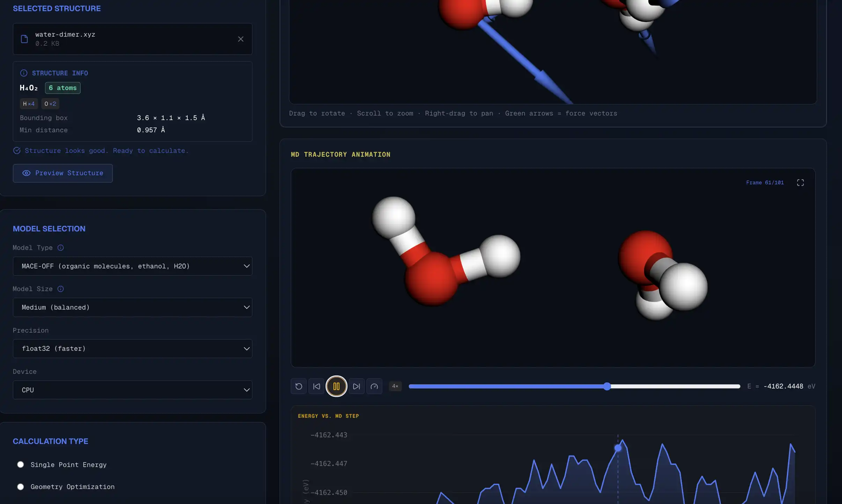
Task: Pause the MD trajectory animation
Action: 336,386
